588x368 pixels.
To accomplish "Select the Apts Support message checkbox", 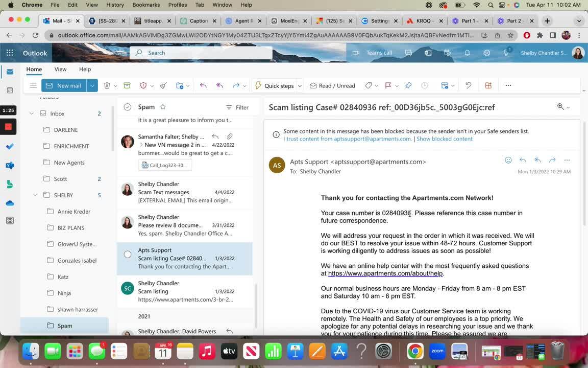I will (x=128, y=254).
